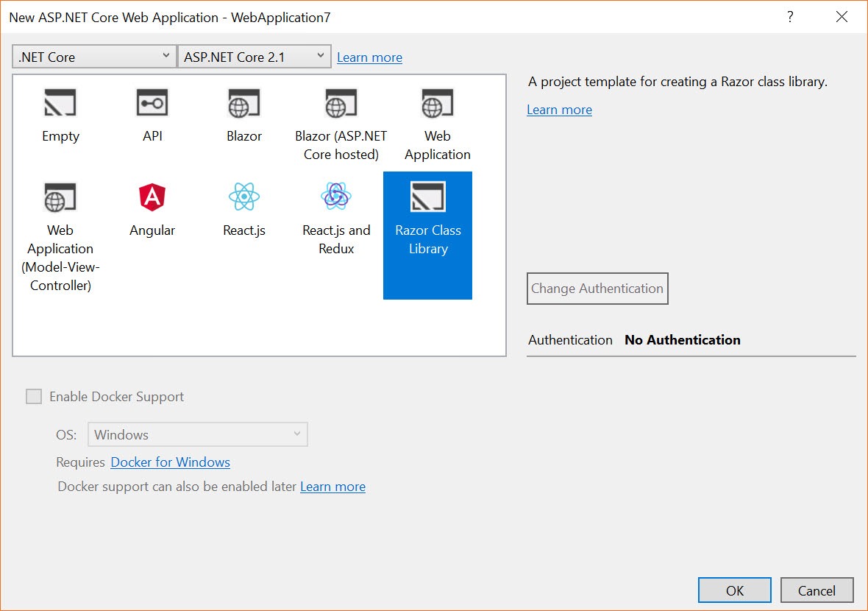Toggle Enable Docker Support checkbox
868x611 pixels.
pyautogui.click(x=34, y=397)
